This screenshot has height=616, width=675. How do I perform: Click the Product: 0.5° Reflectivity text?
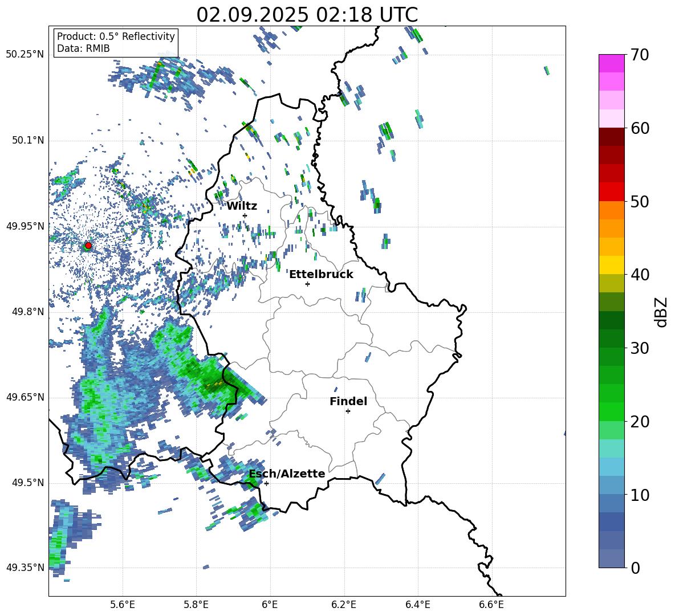(116, 36)
